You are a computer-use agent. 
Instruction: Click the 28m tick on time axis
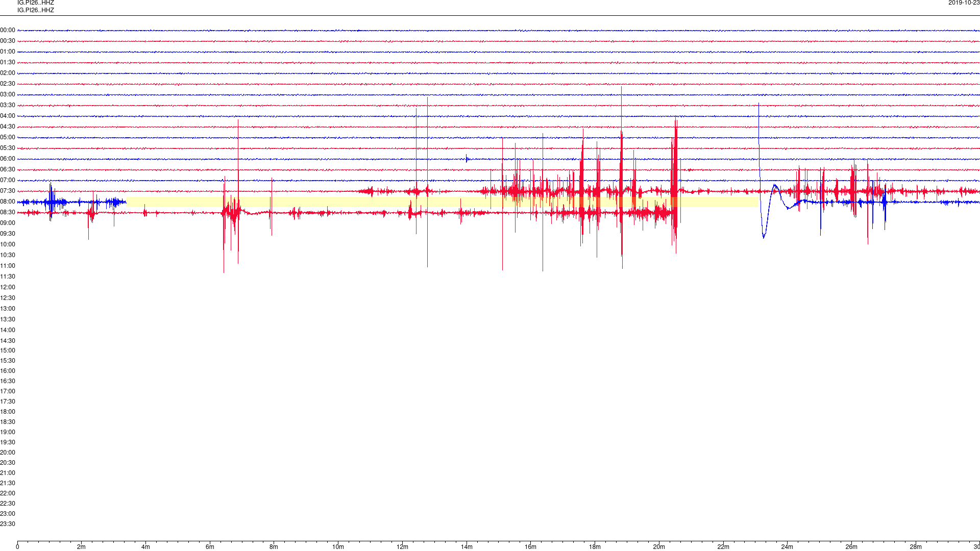tap(916, 547)
